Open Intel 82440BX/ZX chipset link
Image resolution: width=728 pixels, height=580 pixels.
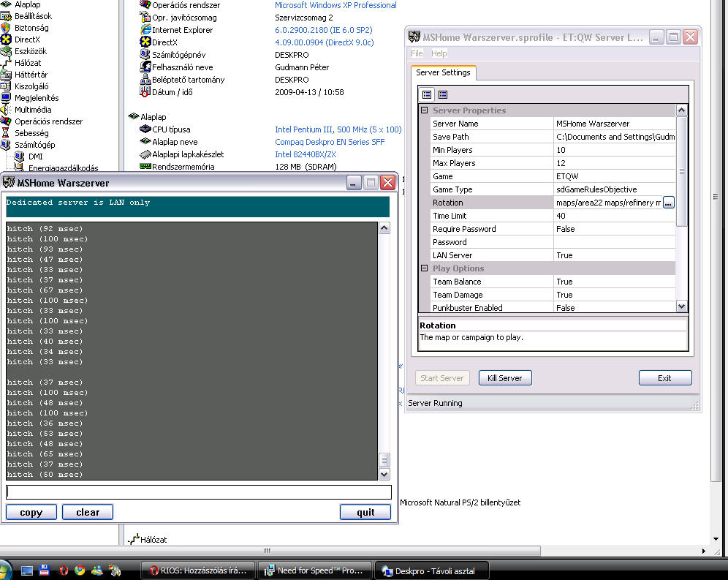[305, 154]
